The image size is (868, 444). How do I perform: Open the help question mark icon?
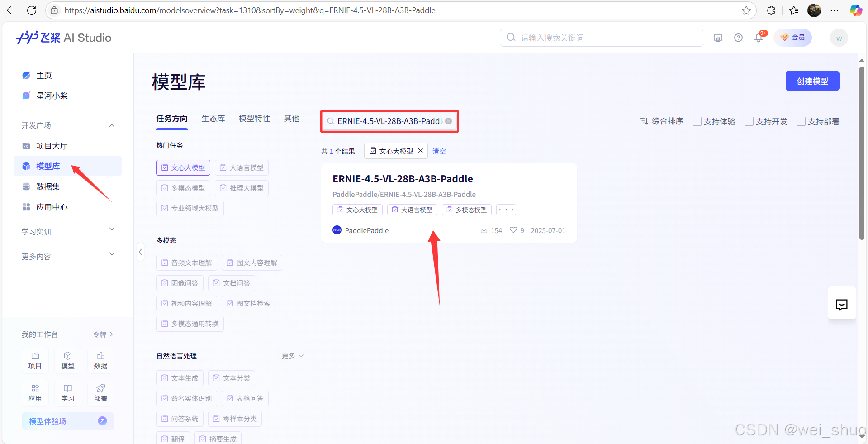738,38
